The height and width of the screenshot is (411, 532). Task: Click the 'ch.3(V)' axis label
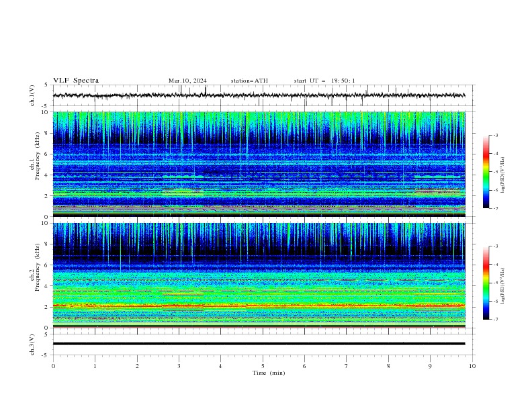pos(32,345)
